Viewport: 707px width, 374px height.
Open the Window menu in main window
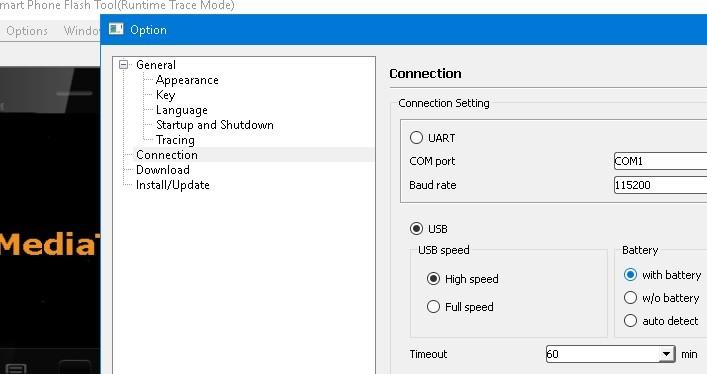click(81, 31)
